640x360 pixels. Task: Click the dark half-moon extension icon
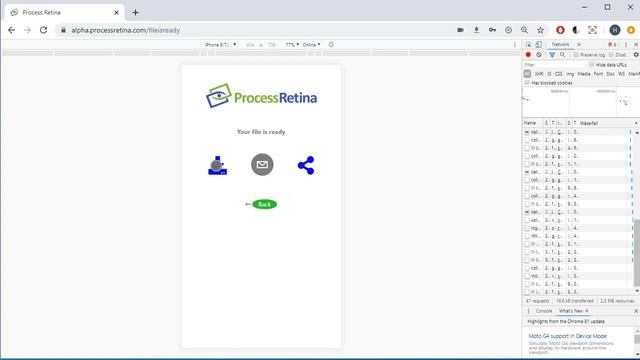[576, 30]
